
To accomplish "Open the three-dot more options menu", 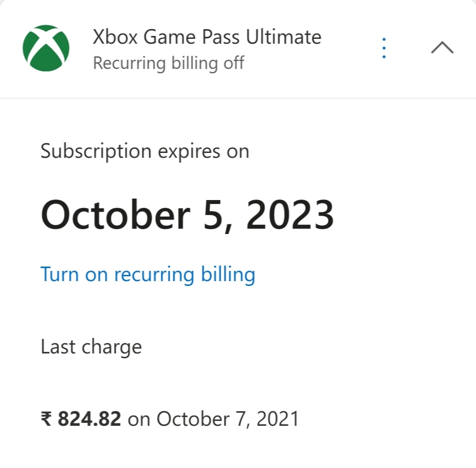I will pyautogui.click(x=384, y=48).
